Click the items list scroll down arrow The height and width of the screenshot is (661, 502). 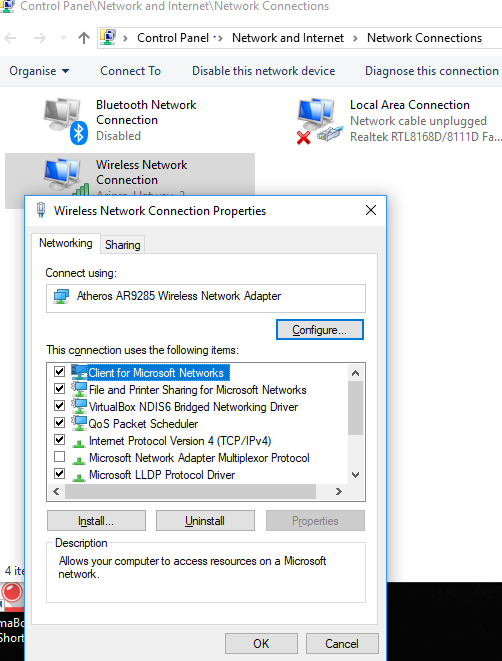pos(355,475)
